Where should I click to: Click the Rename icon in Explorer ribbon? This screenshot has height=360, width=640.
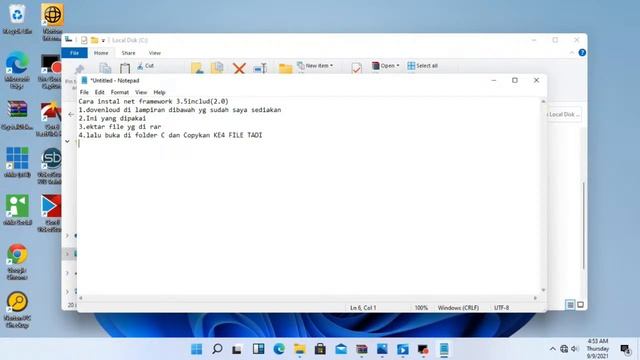(x=260, y=68)
